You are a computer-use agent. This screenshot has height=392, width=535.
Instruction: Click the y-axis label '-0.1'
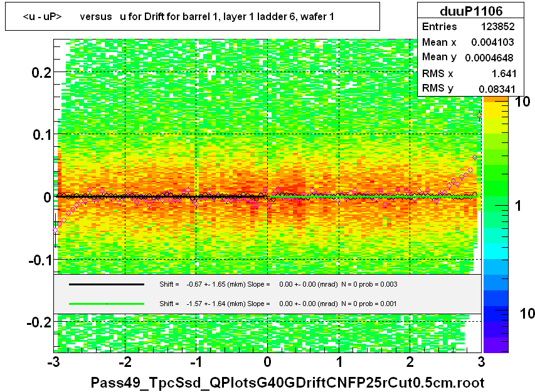[x=40, y=260]
